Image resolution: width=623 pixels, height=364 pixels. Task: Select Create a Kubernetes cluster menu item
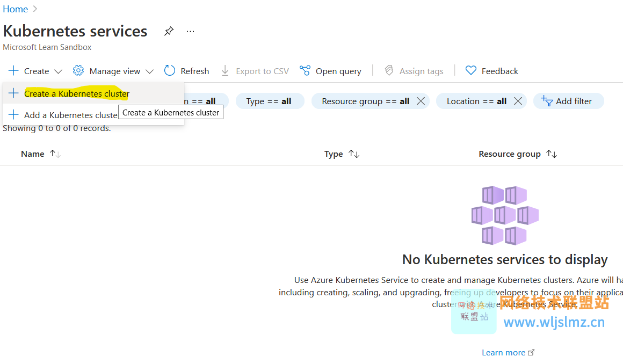(x=93, y=93)
